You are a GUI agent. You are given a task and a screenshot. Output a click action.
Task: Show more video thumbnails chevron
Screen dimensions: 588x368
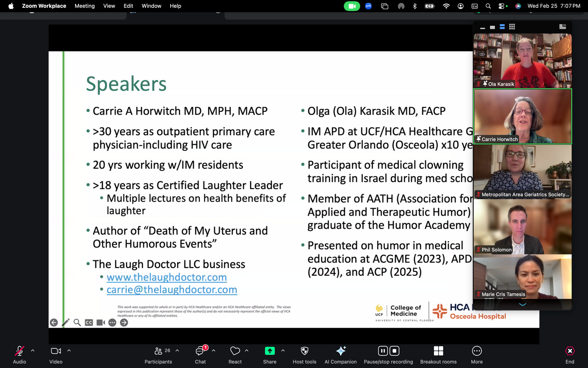click(522, 305)
